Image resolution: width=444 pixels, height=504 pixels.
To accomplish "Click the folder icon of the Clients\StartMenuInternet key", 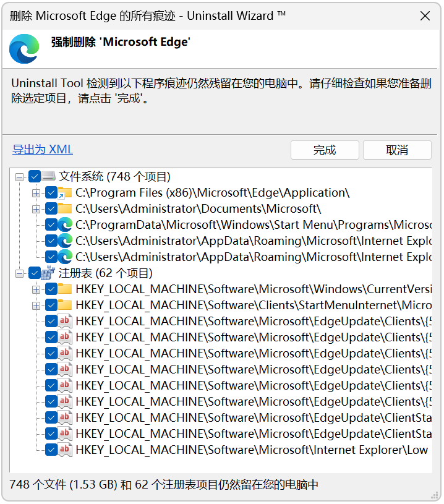I will tap(65, 305).
